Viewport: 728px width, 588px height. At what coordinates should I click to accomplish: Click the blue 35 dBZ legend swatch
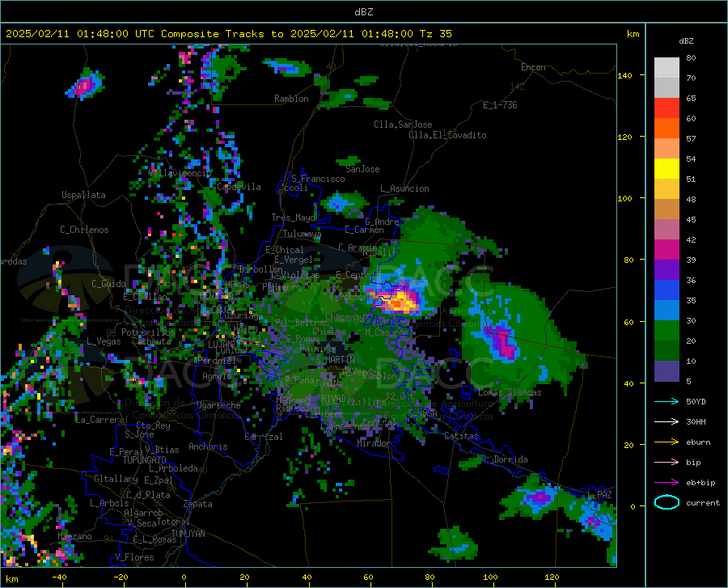coord(667,290)
